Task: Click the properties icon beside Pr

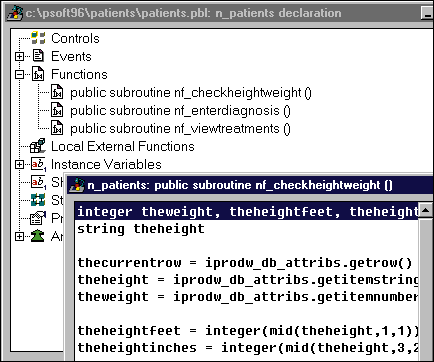Action: click(38, 218)
